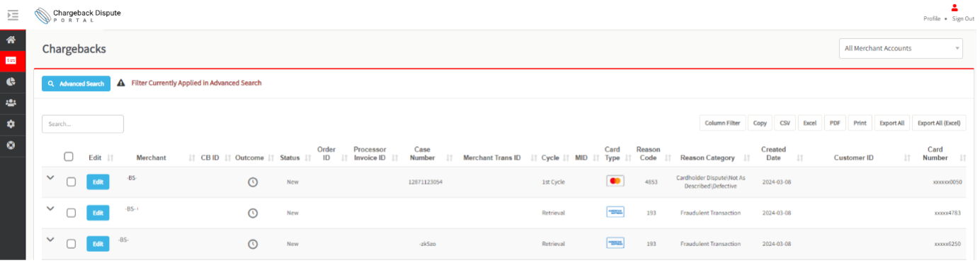Screen dimensions: 980x263
Task: Click Edit in the xxxxx6250 row
Action: point(98,244)
